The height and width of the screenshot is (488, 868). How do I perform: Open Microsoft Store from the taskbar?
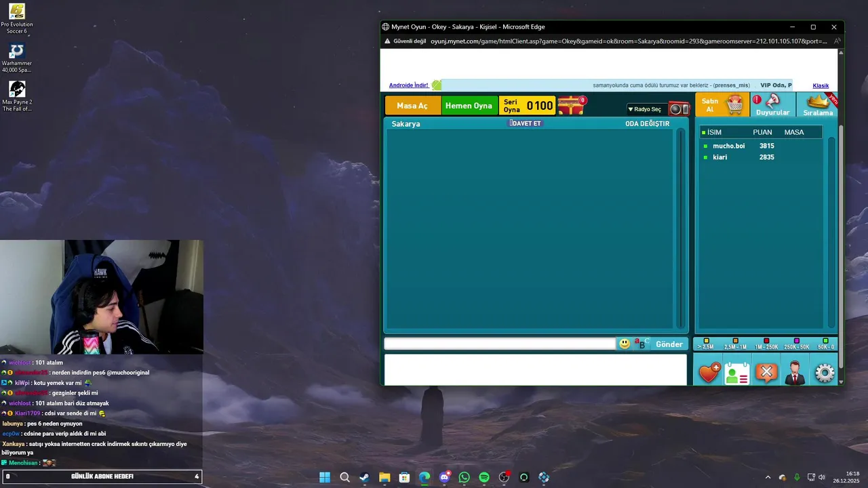pos(404,477)
